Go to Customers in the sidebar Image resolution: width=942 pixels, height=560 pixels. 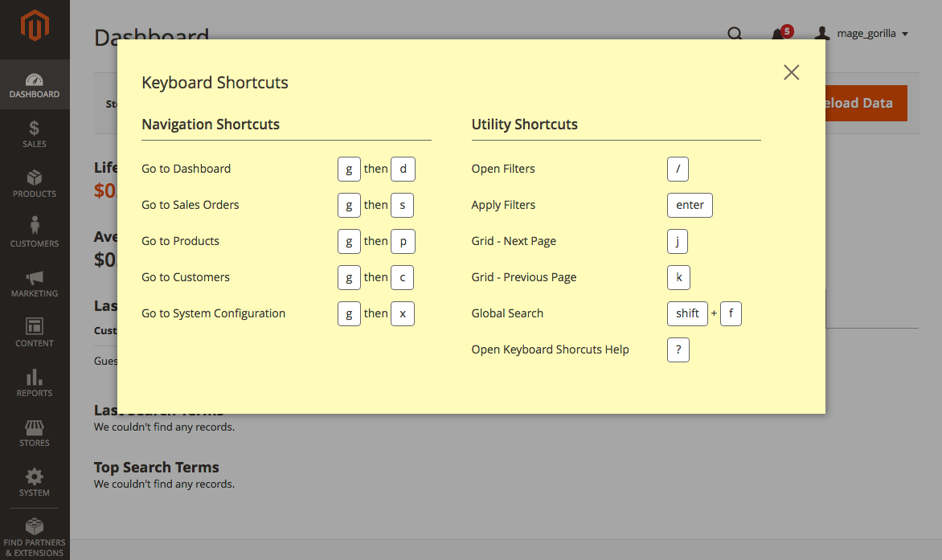35,233
